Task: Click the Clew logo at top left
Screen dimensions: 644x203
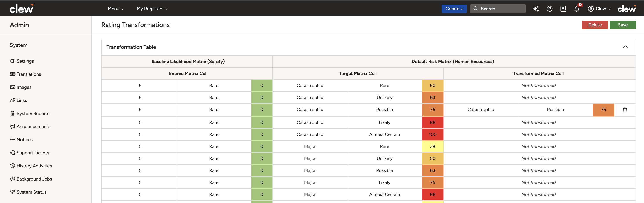Action: click(x=21, y=9)
